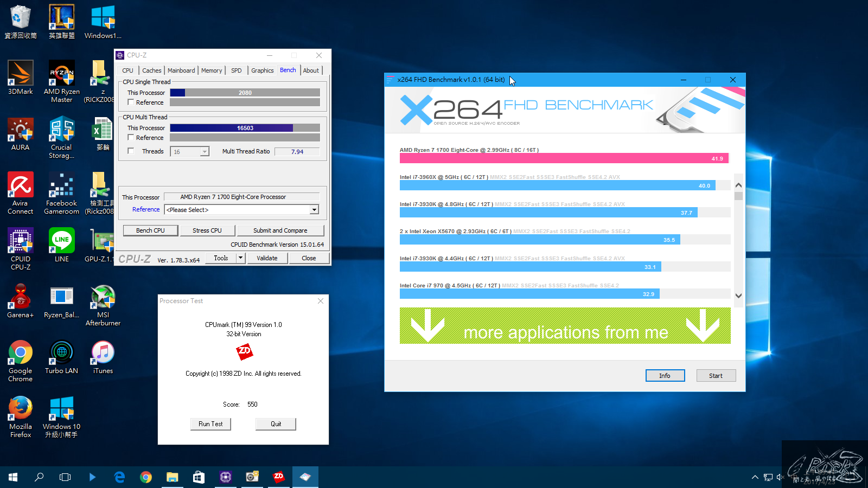Open the Windows Start menu
868x488 pixels.
[13, 477]
